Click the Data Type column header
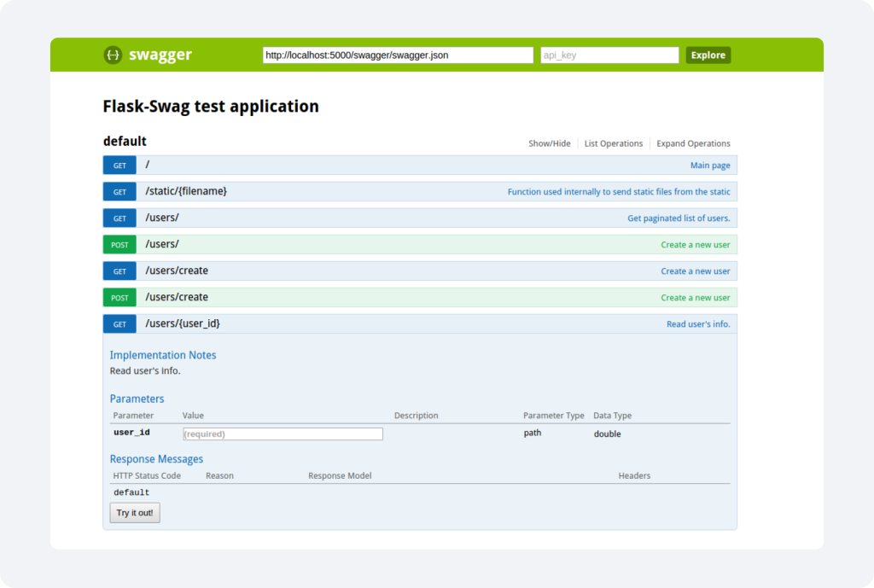 613,416
